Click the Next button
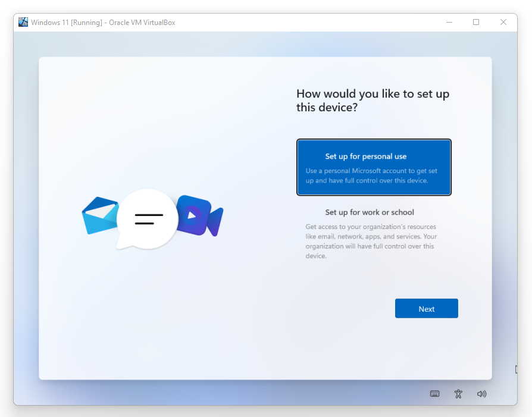The width and height of the screenshot is (532, 417). click(x=426, y=308)
